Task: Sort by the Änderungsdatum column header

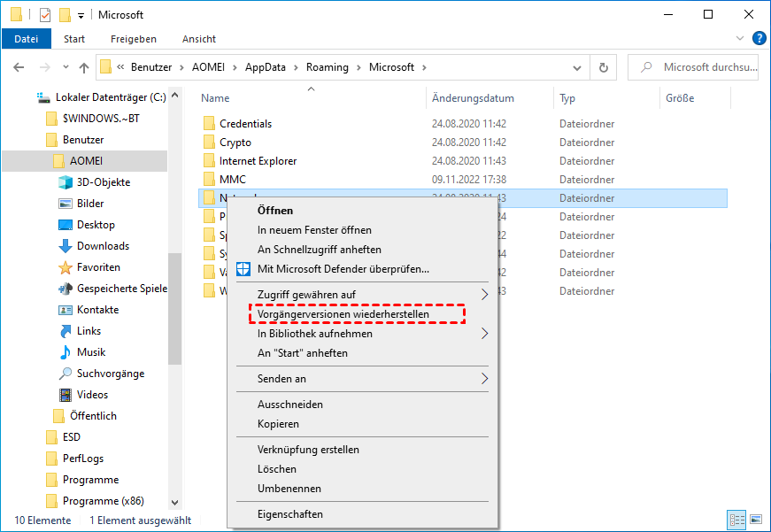Action: (473, 98)
